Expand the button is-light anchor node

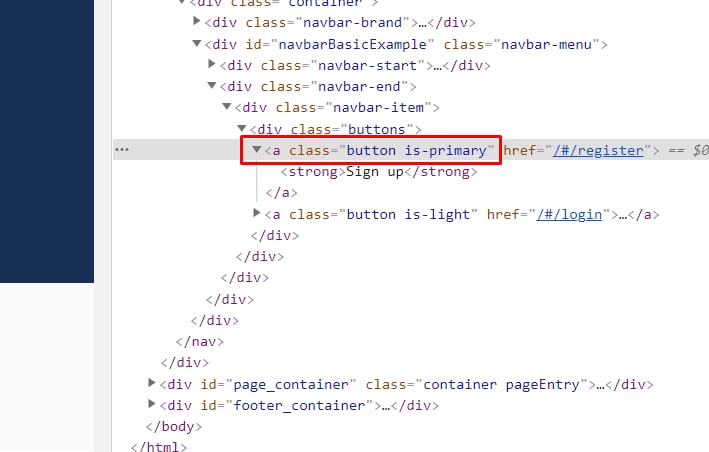coord(256,212)
